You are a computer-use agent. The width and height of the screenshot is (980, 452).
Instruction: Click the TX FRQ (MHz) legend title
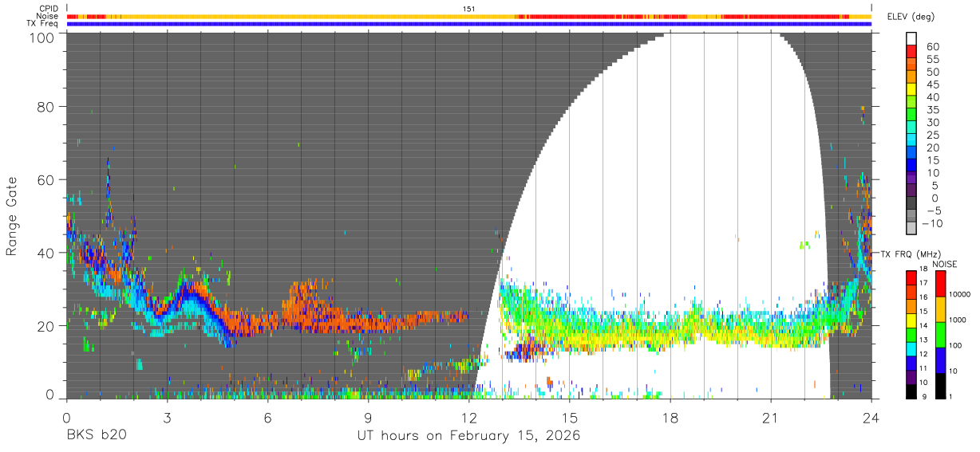(911, 254)
